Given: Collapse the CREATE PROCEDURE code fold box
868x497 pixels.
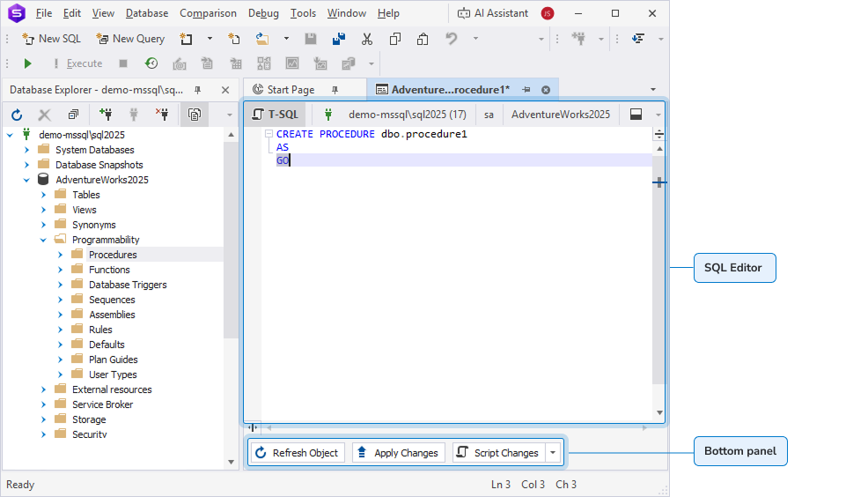Looking at the screenshot, I should (x=268, y=134).
